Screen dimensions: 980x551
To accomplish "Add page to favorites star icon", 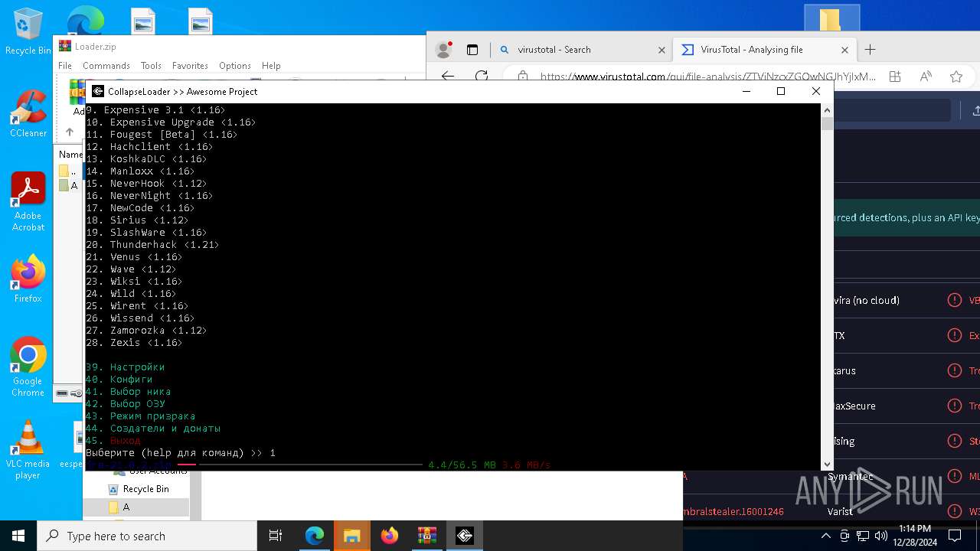I will coord(956,77).
